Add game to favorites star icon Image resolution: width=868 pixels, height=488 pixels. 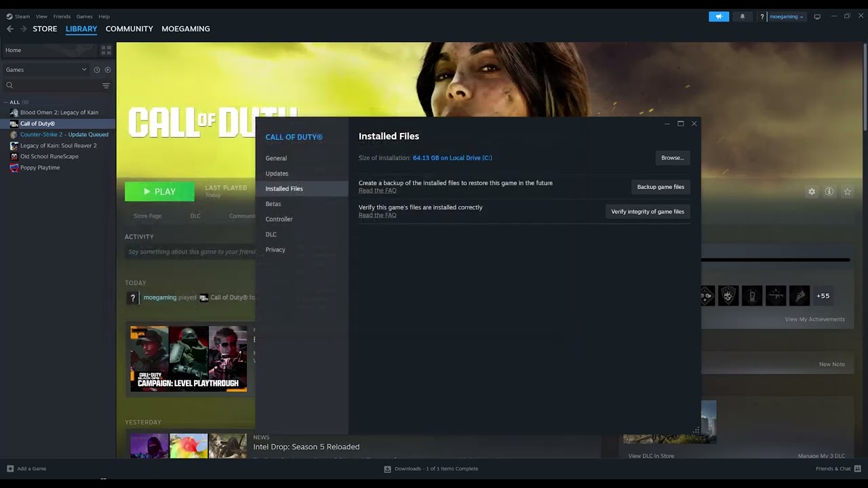coord(847,192)
